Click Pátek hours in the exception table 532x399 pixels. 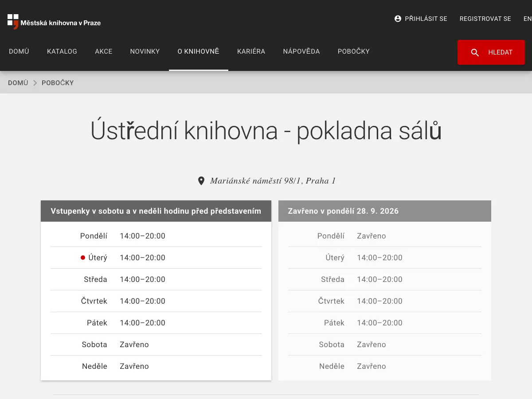pos(379,323)
